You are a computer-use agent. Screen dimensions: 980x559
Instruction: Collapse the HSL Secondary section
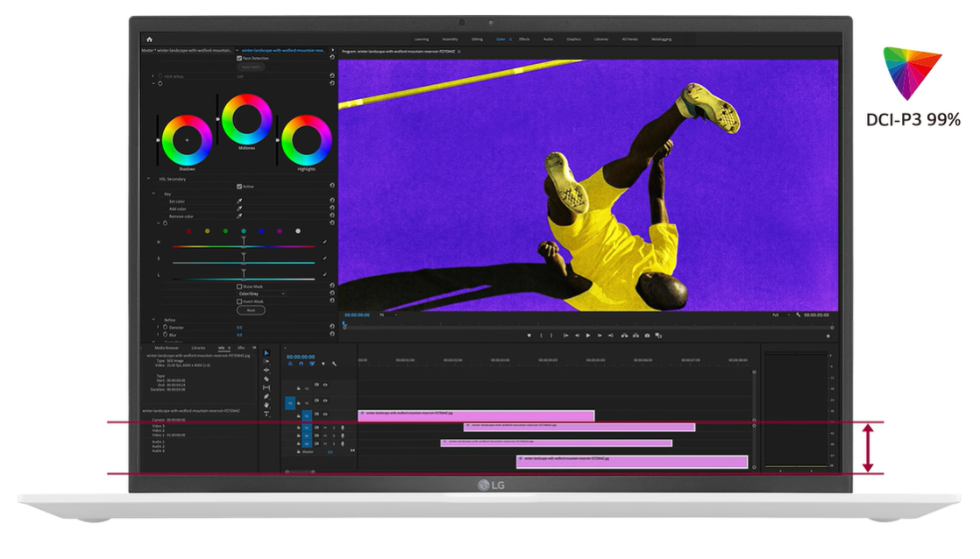(149, 179)
